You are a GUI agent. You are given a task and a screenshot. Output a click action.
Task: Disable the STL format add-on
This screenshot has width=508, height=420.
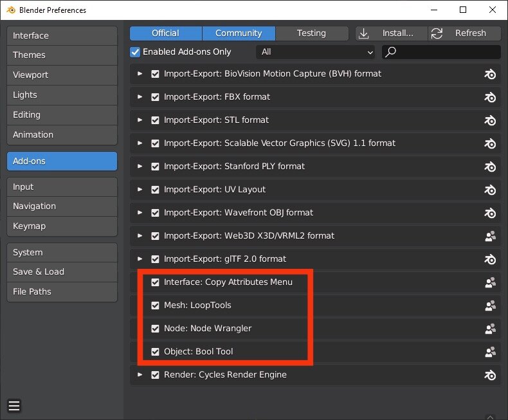pos(155,120)
